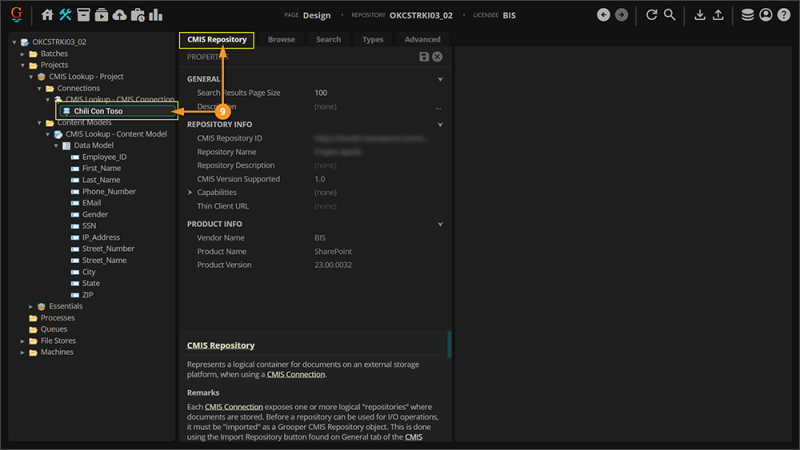This screenshot has width=800, height=450.
Task: Collapse the REPOSITORY INFO section
Action: [x=440, y=125]
